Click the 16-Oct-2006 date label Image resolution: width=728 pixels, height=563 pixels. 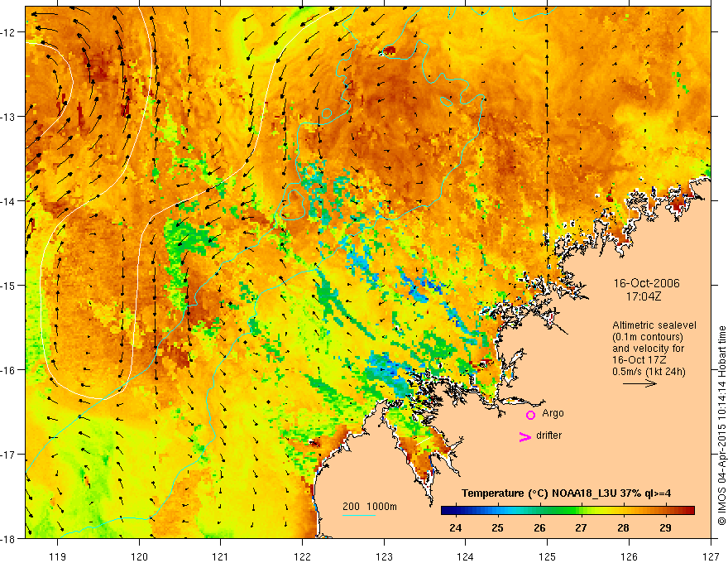[647, 283]
